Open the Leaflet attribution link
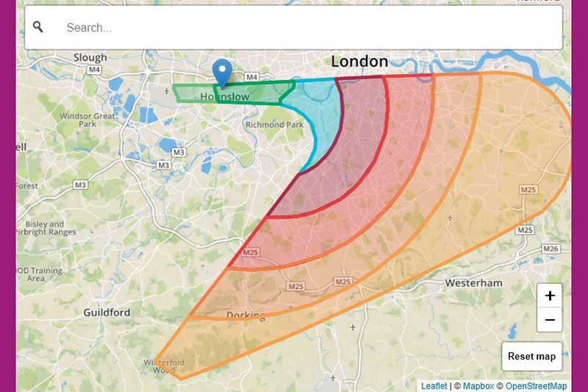 coord(434,386)
